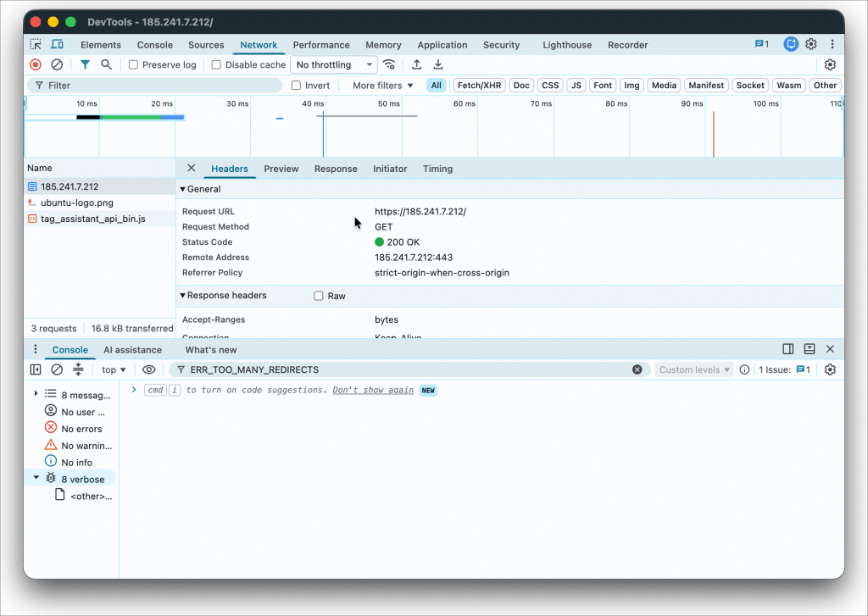
Task: Open the top context selector dropdown
Action: click(114, 369)
